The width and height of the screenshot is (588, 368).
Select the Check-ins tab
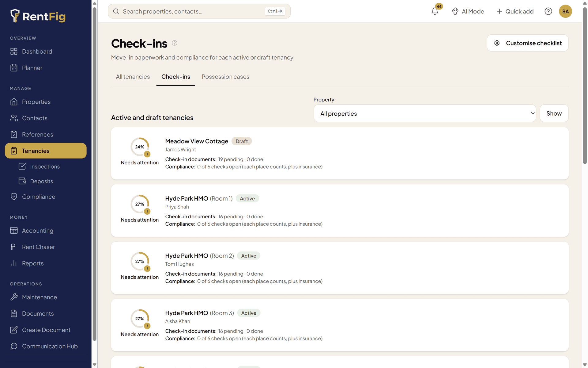(176, 77)
